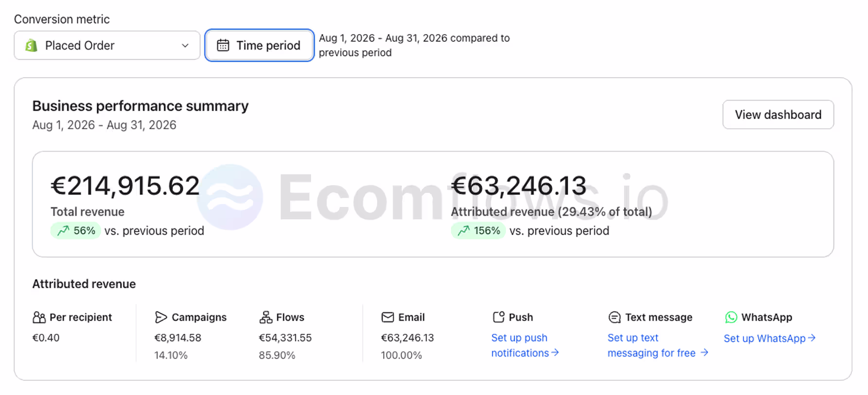Click the Campaigns paper plane icon
The height and width of the screenshot is (395, 868).
click(x=161, y=317)
